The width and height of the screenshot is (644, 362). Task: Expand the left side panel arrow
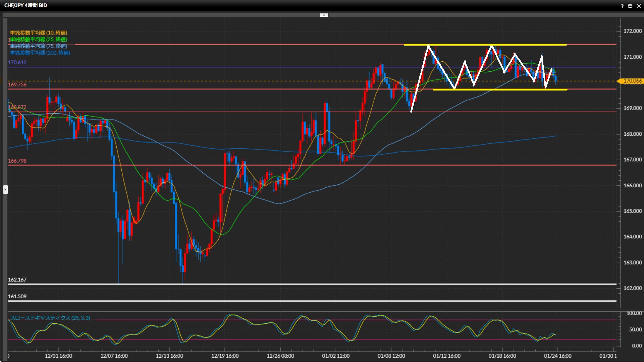coord(5,190)
